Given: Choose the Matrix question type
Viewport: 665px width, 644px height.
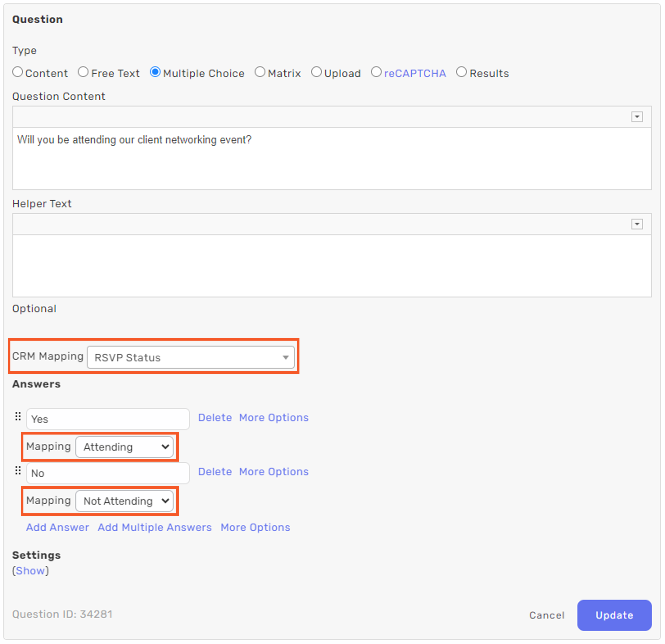Looking at the screenshot, I should pyautogui.click(x=260, y=72).
